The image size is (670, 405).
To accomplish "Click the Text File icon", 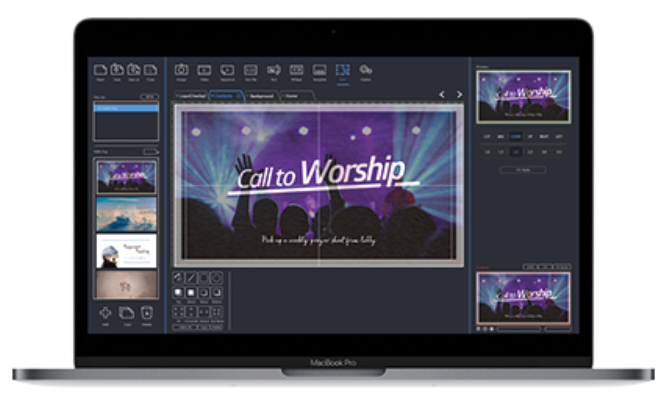I will (x=250, y=70).
